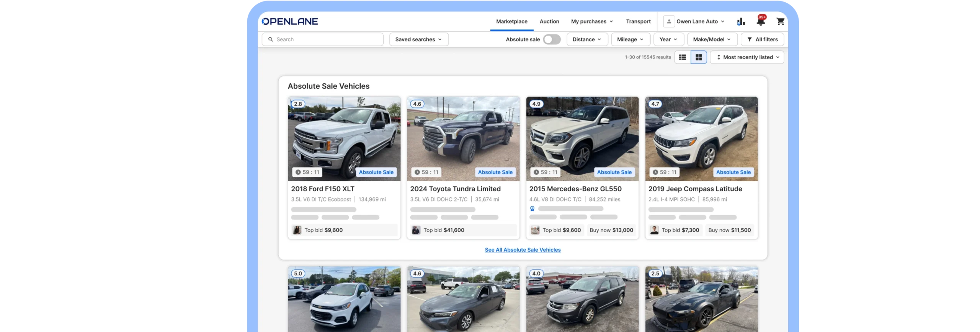Viewport: 980px width, 332px height.
Task: Click the Absolute Sale Vehicles heading
Action: click(x=328, y=86)
